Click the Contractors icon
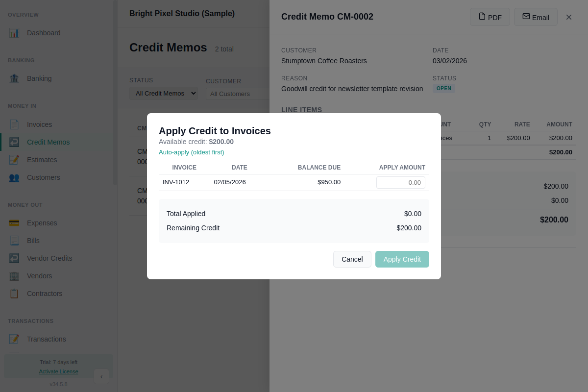The image size is (588, 392). pos(15,294)
